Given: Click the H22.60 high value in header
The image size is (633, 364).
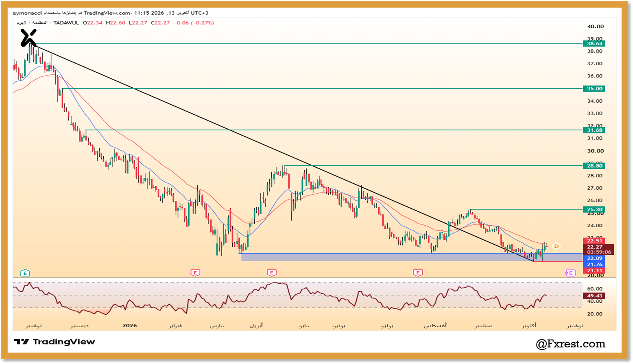Looking at the screenshot, I should pos(116,23).
